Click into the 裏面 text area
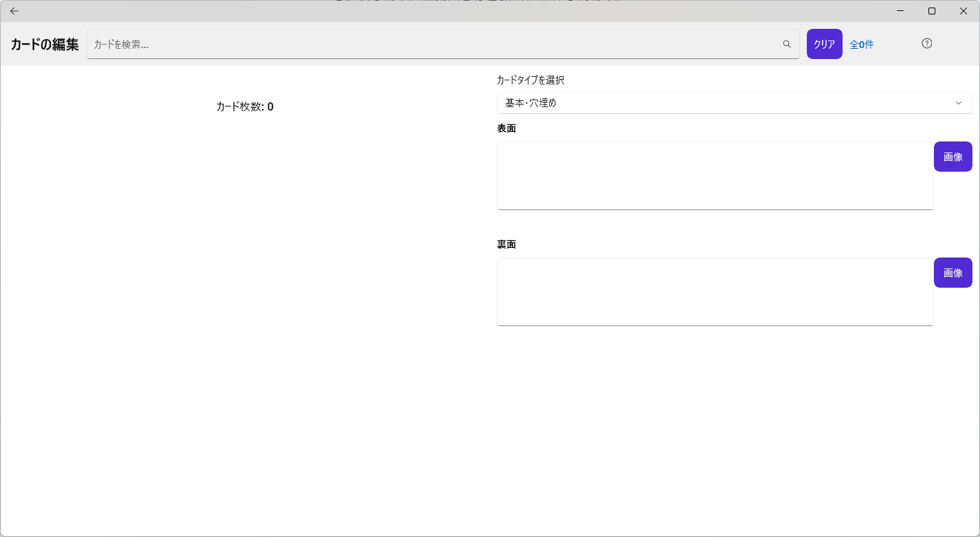This screenshot has height=537, width=980. pyautogui.click(x=715, y=291)
